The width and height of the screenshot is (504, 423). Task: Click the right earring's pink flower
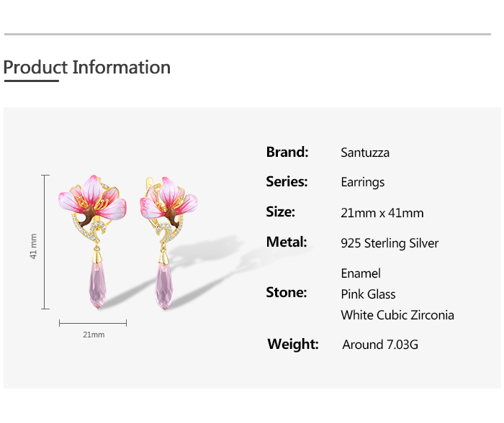tap(170, 198)
